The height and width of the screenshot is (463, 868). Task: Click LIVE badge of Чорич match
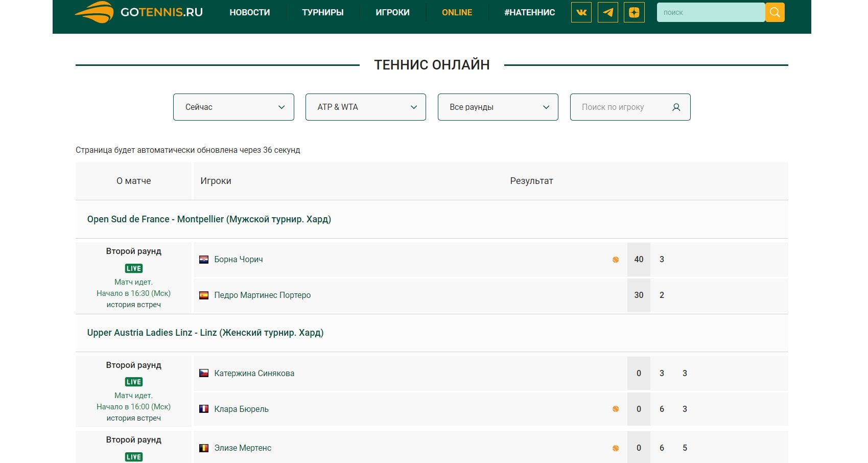point(134,268)
